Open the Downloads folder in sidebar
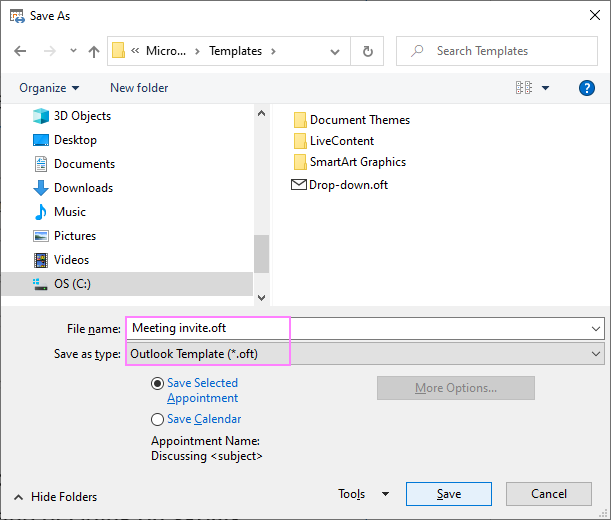Screen dimensions: 611x520 83,188
